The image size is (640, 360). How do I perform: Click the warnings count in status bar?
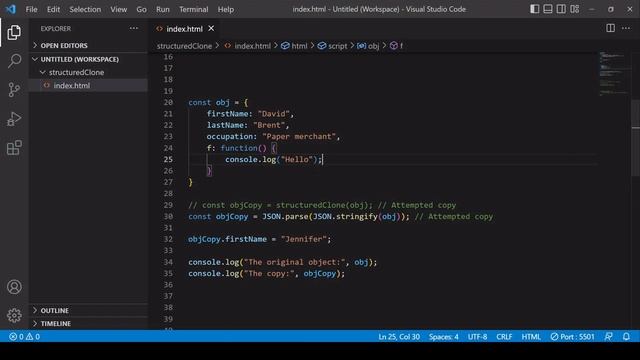coord(33,337)
